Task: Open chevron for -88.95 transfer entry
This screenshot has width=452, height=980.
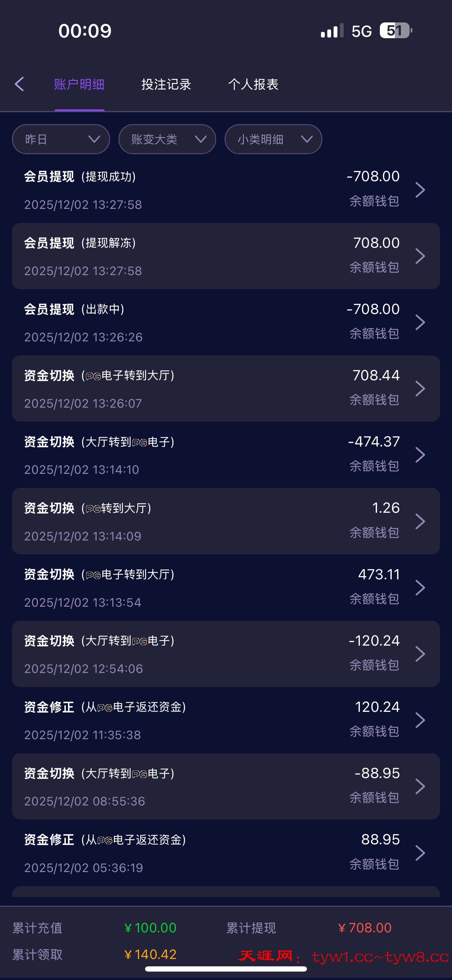Action: point(420,787)
